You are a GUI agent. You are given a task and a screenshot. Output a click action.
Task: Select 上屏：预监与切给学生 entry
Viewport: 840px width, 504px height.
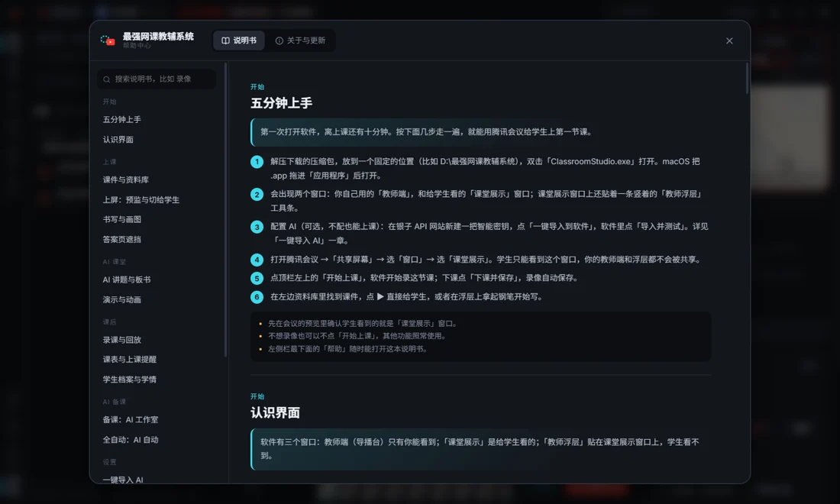tap(141, 200)
